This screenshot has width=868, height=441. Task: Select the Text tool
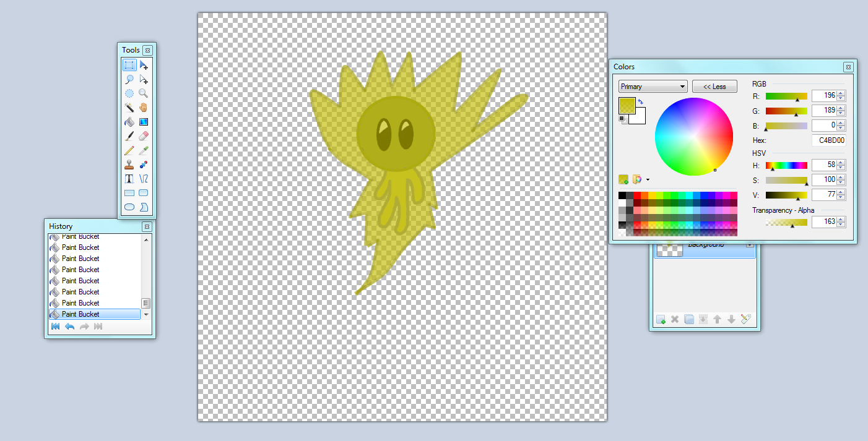point(129,179)
